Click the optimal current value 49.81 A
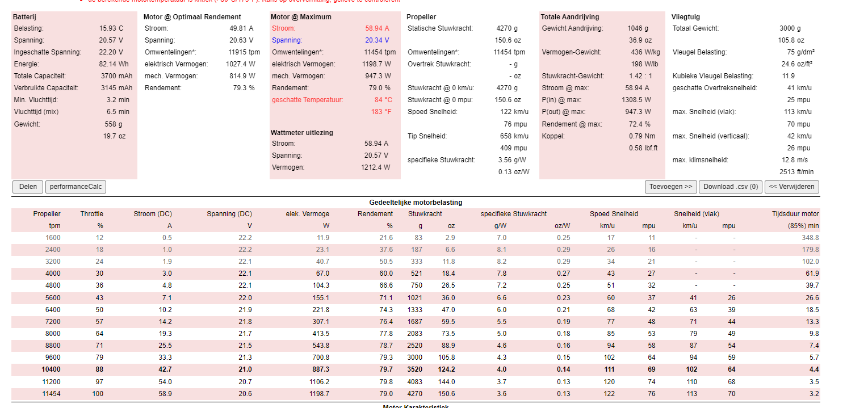The image size is (868, 408). tap(241, 28)
